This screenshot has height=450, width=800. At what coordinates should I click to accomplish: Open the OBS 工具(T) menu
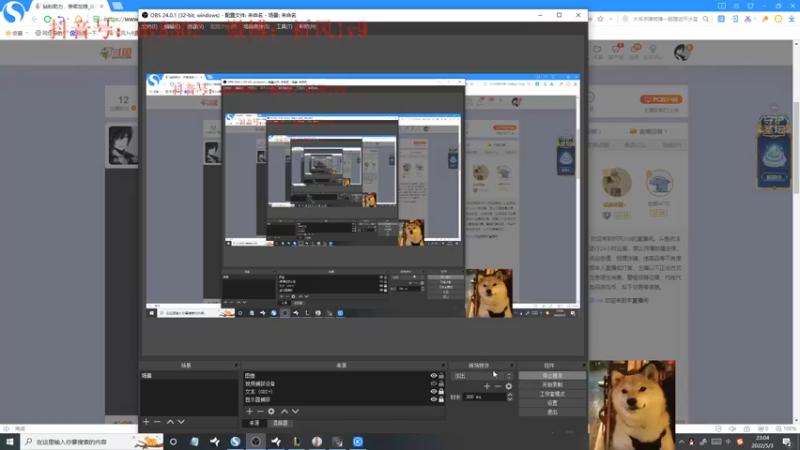[284, 27]
